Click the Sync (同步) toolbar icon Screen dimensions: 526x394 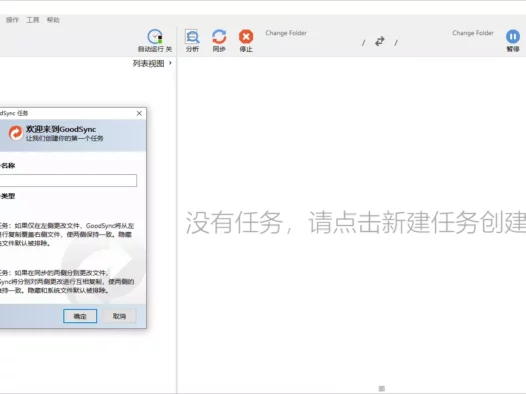tap(219, 37)
